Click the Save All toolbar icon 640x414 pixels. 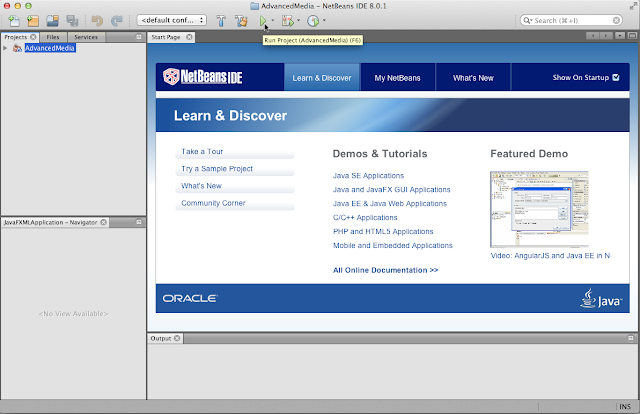click(72, 20)
